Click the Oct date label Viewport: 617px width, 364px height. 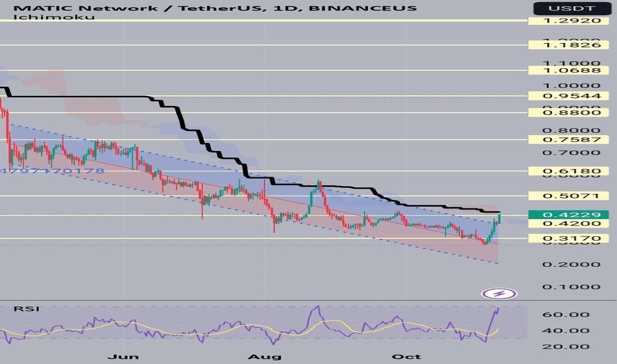(x=406, y=357)
